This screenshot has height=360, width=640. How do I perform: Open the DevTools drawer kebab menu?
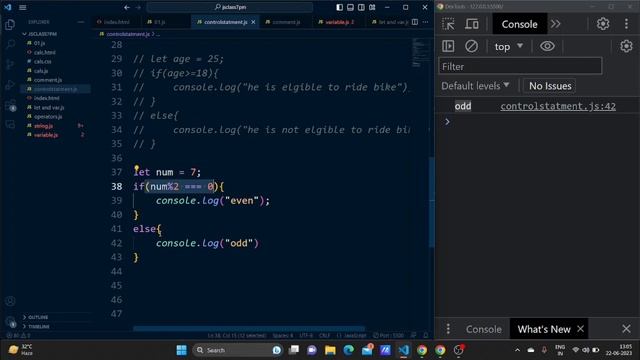pyautogui.click(x=448, y=329)
